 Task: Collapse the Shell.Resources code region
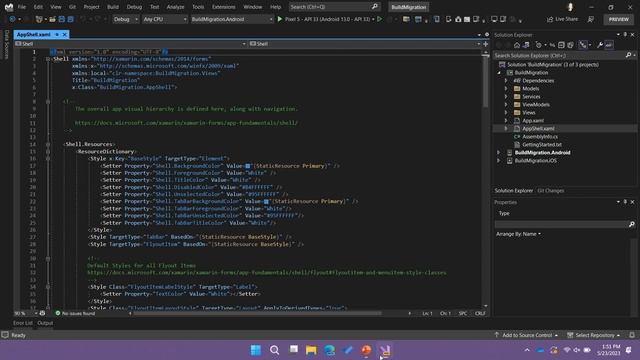(x=48, y=144)
